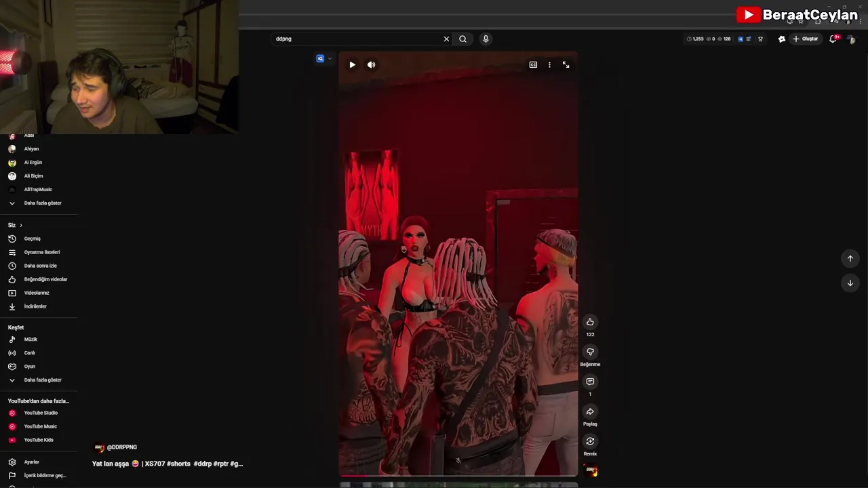The width and height of the screenshot is (868, 488).
Task: Click the #shorts hashtag in title
Action: [178, 464]
